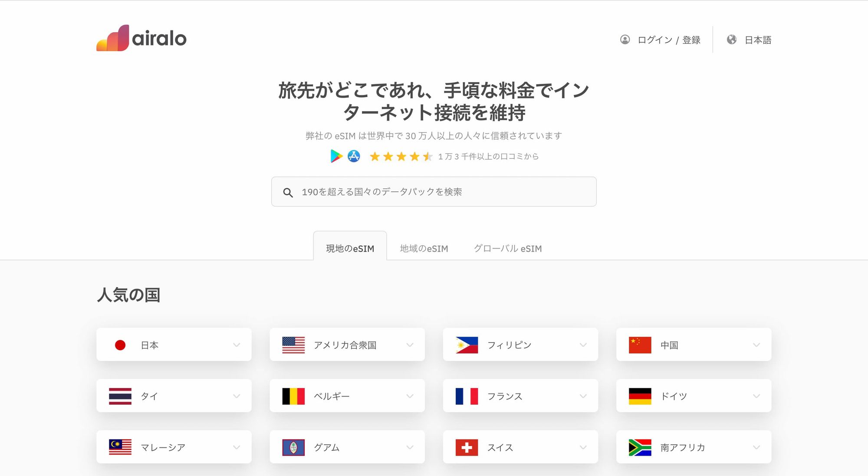Click the 南アフリカ country name
Viewport: 868px width, 476px height.
[x=683, y=448]
